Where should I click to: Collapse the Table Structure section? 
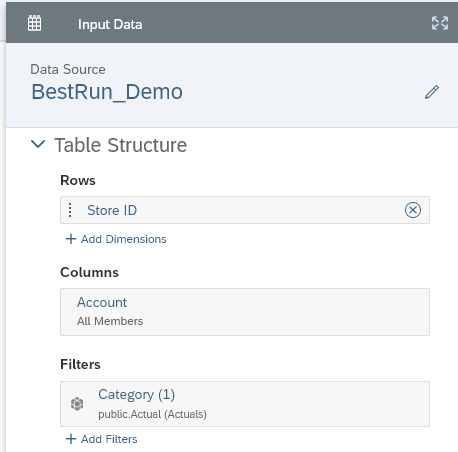click(x=38, y=145)
